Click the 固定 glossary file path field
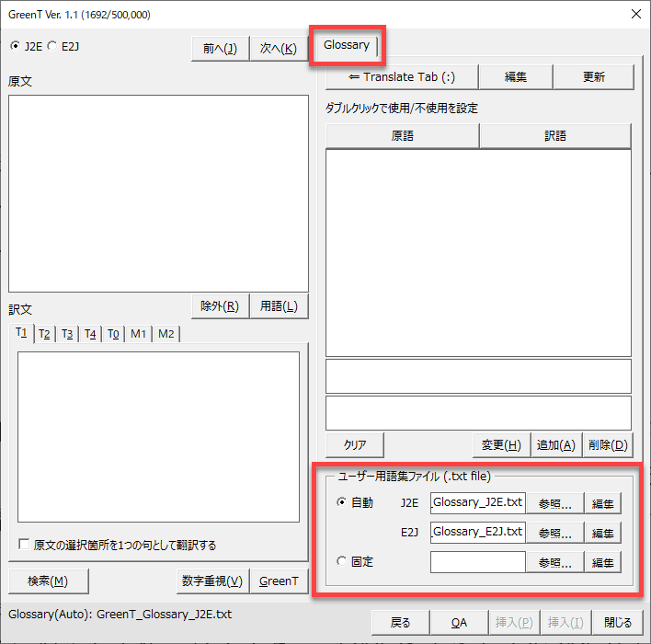The height and width of the screenshot is (644, 651). 477,562
